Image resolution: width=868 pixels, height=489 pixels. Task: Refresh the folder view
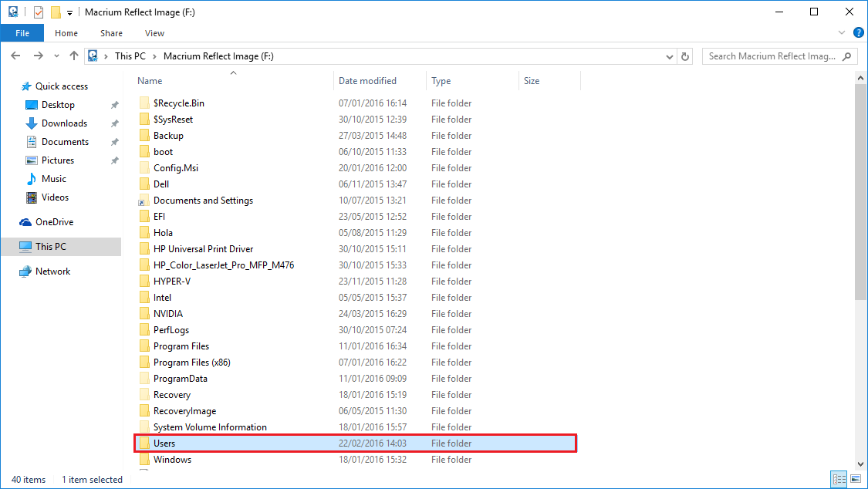coord(685,56)
